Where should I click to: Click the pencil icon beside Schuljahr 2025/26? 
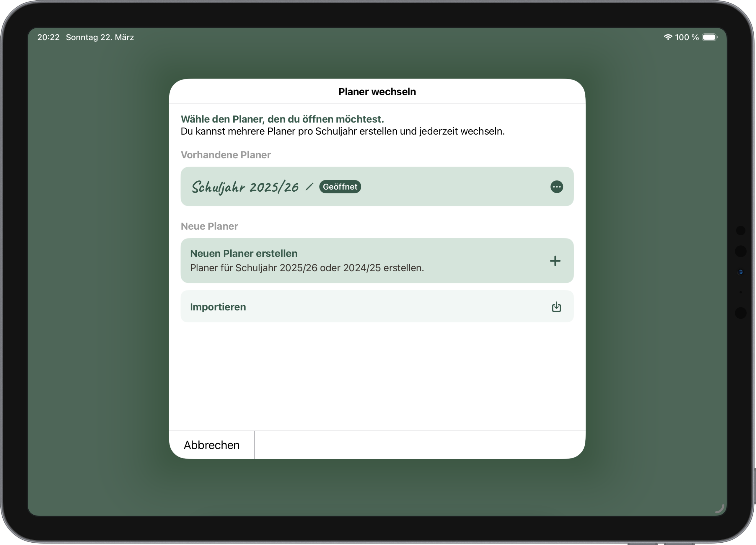[309, 187]
